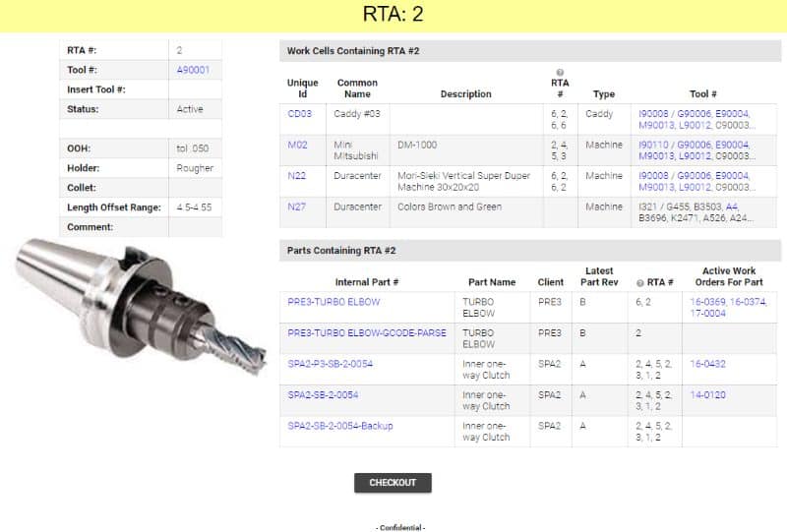Click the Length Offset Range value 4.5-4.55

pos(194,207)
